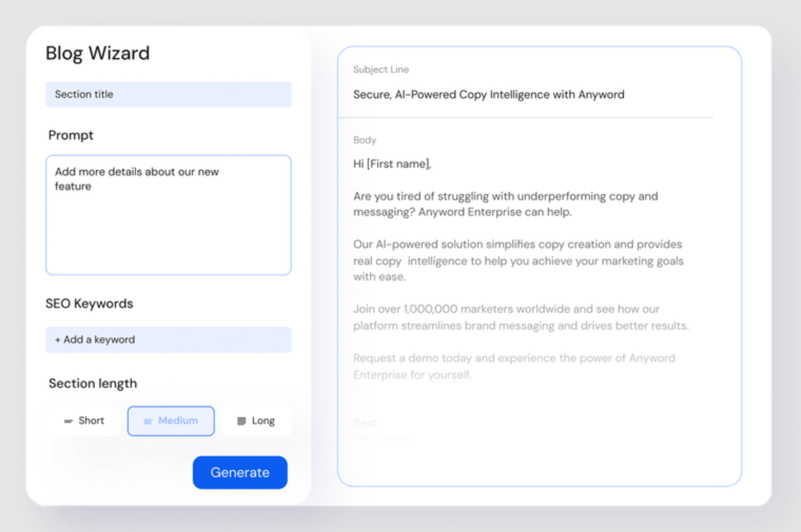Focus the Section title input field
The width and height of the screenshot is (801, 532).
click(x=168, y=94)
